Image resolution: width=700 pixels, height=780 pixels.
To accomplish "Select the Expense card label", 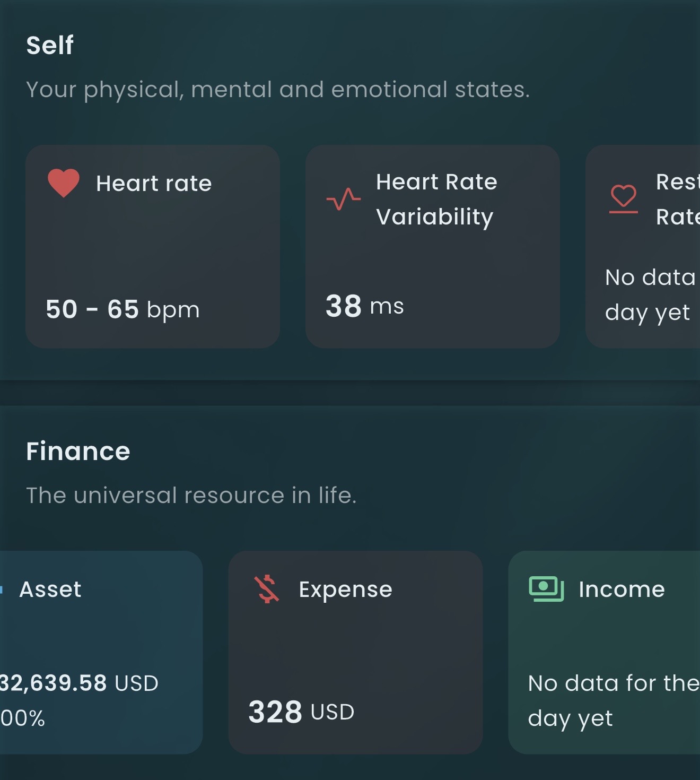I will (345, 590).
